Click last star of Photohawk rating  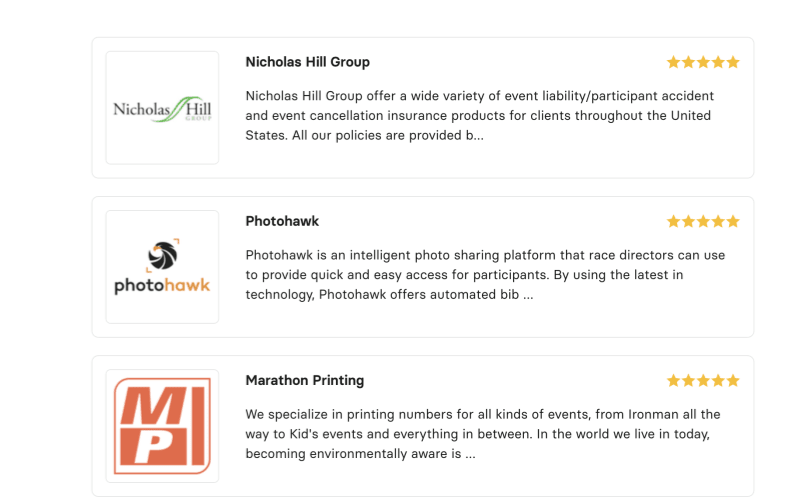click(733, 221)
